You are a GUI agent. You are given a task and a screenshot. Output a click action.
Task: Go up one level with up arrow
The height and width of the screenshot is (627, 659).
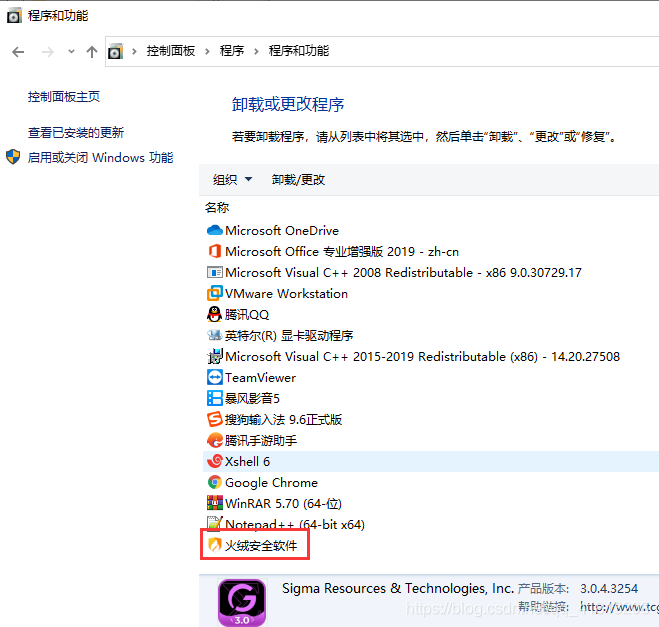coord(92,52)
